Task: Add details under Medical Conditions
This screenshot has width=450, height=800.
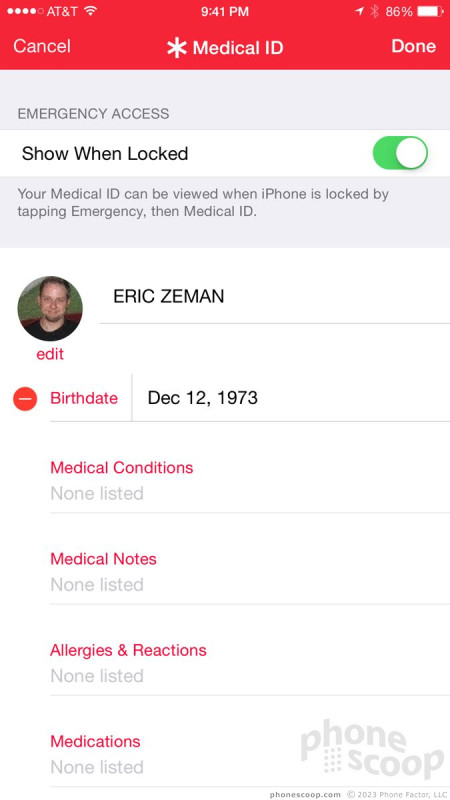Action: 250,480
